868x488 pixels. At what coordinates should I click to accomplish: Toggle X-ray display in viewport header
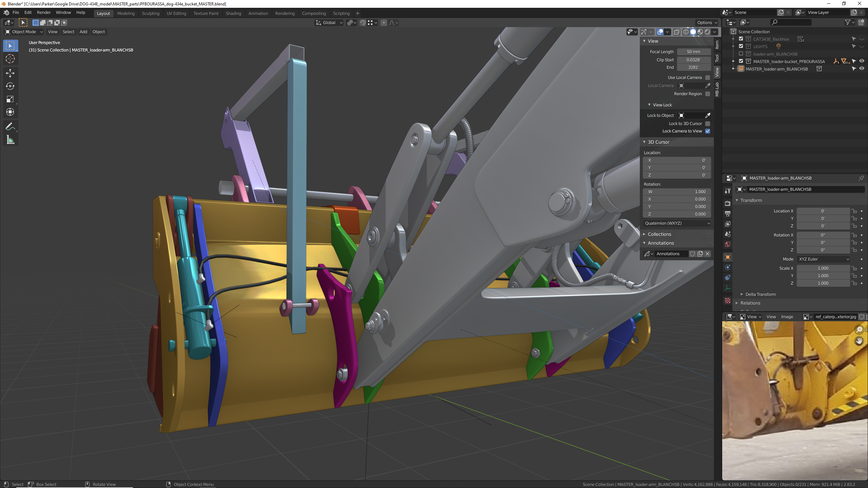[676, 32]
